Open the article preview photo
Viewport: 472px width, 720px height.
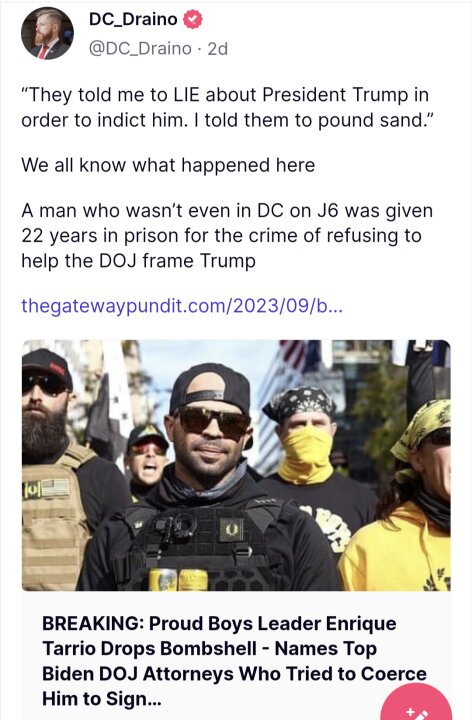click(236, 465)
